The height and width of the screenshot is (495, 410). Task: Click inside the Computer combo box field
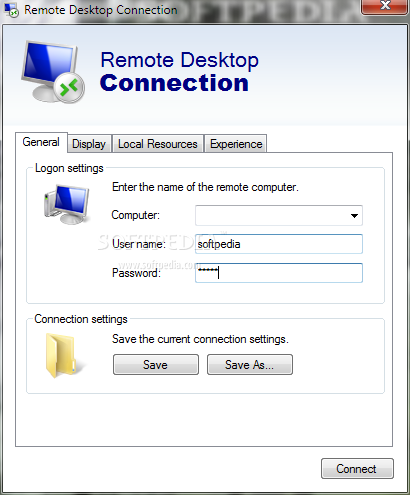pyautogui.click(x=279, y=216)
